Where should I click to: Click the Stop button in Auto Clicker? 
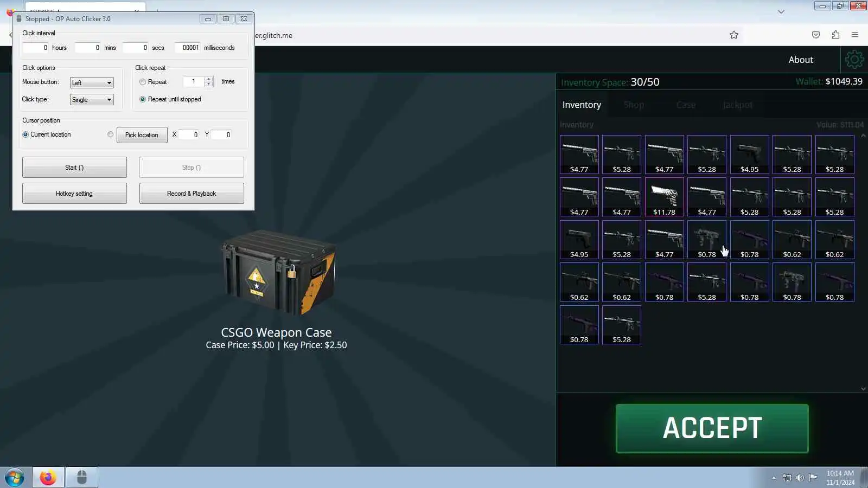[x=192, y=168]
